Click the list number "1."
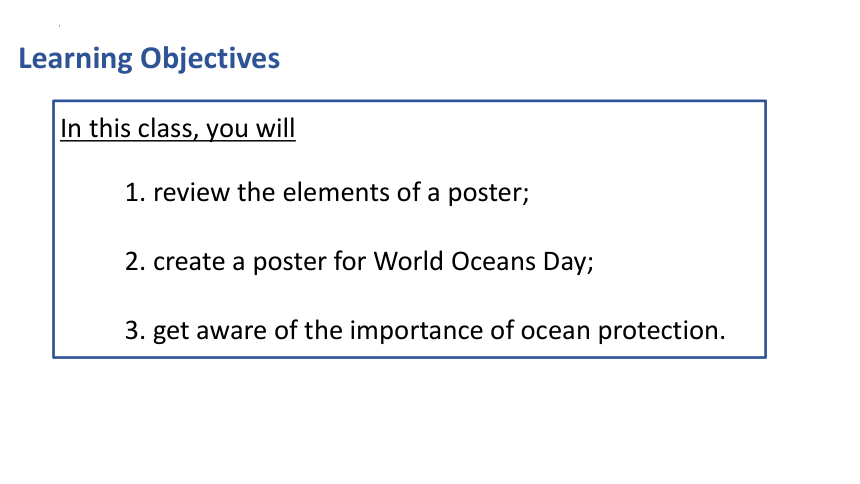 (135, 193)
